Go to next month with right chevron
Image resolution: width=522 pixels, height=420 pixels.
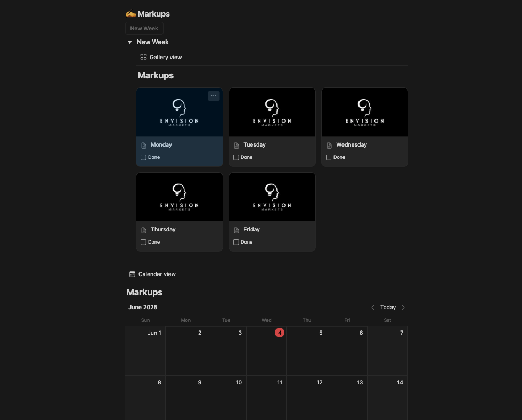403,307
